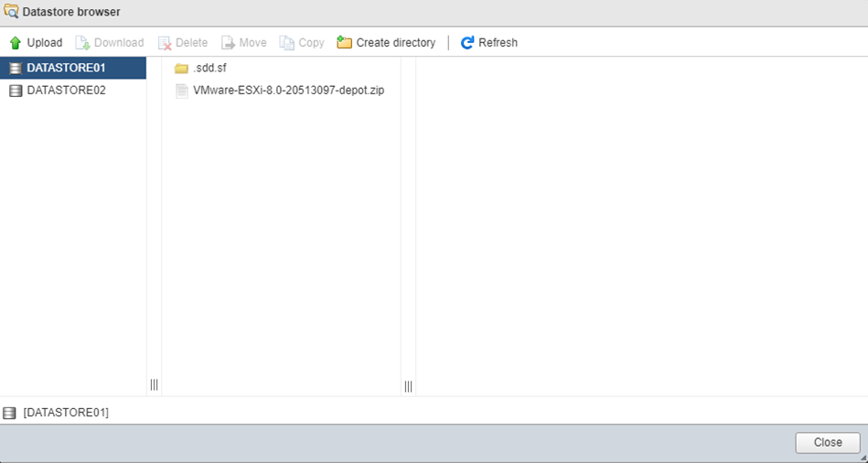
Task: Open the .sdd.sf folder
Action: (209, 69)
